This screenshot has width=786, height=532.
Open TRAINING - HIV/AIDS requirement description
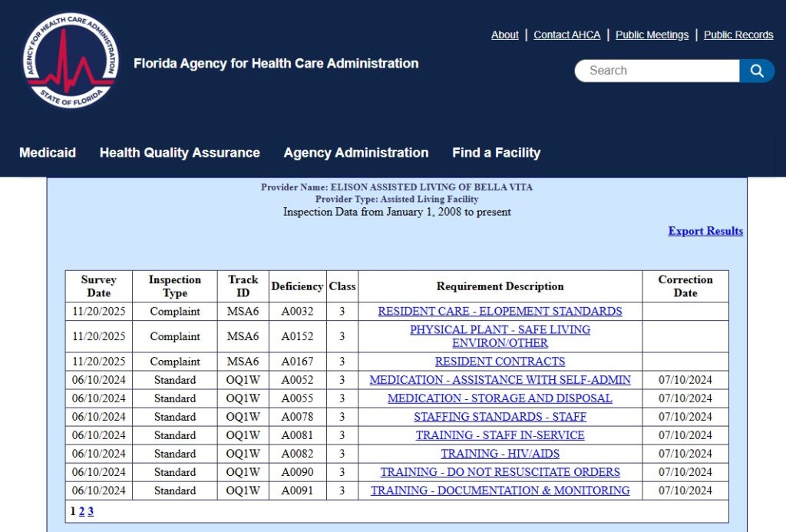(500, 454)
